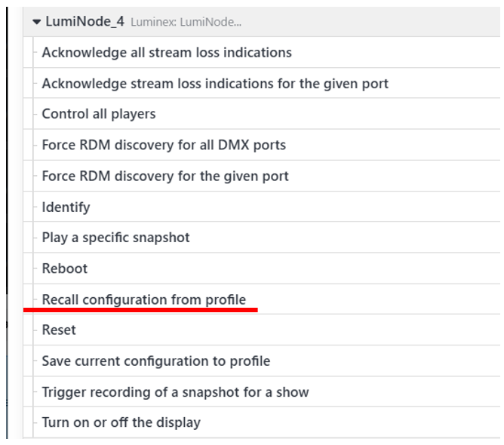Select the LumiNode_4 device header

[262, 22]
